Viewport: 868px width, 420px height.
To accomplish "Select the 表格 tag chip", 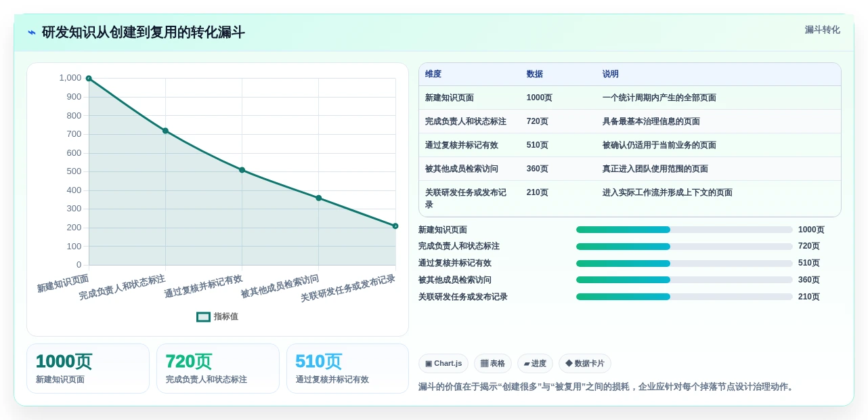I will [x=493, y=364].
